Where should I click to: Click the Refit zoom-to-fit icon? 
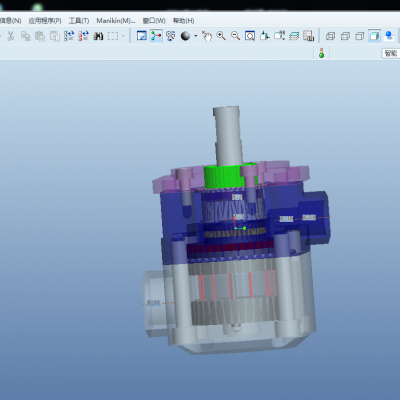[250, 36]
